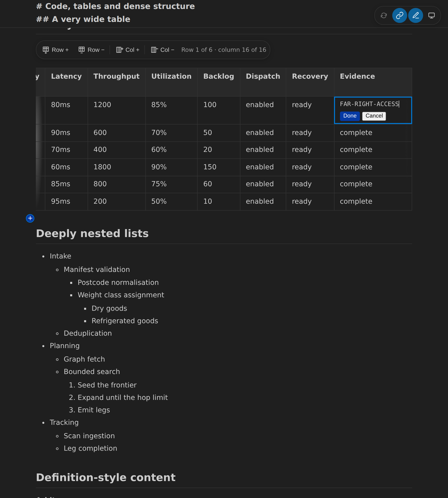Click the '## A very wide table' breadcrumb heading
This screenshot has width=448, height=498.
coord(83,19)
